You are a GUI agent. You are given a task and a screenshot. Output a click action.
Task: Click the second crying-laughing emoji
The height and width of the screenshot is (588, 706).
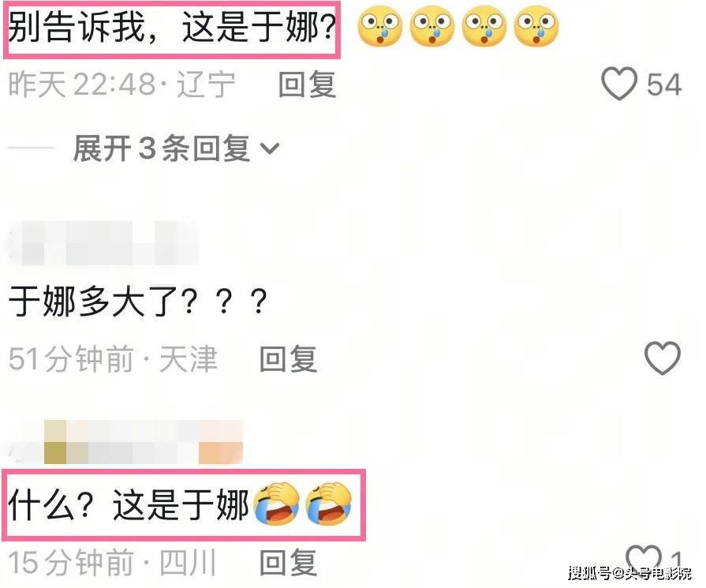328,504
